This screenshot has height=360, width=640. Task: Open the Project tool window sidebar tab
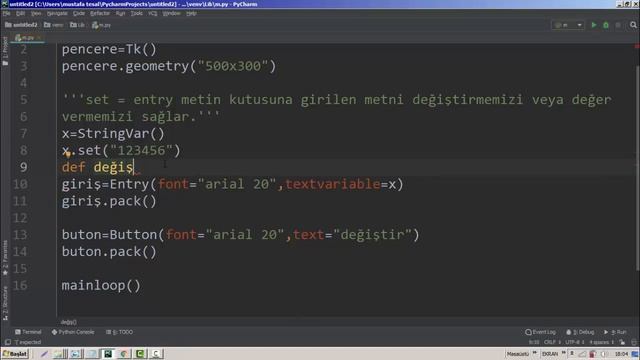click(x=5, y=51)
